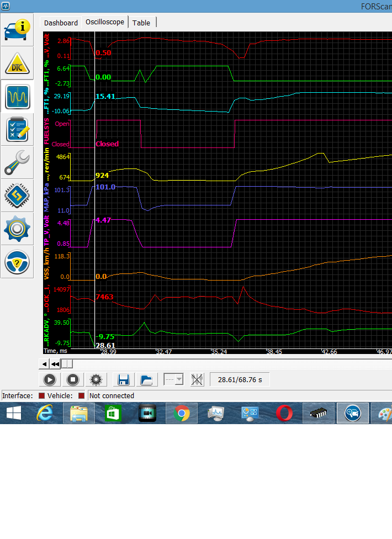This screenshot has height=539, width=392.
Task: Switch to the Dashboard tab
Action: 61,23
